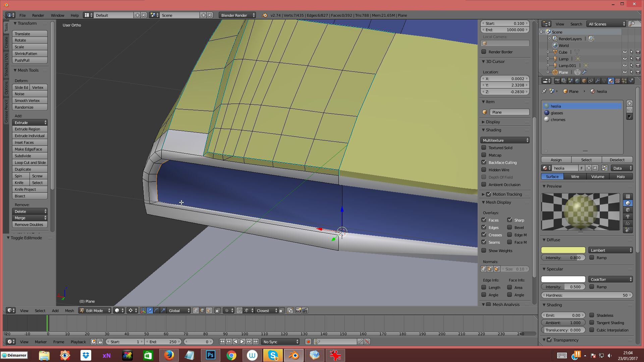Open the Multitexture shading dropdown

[x=505, y=140]
